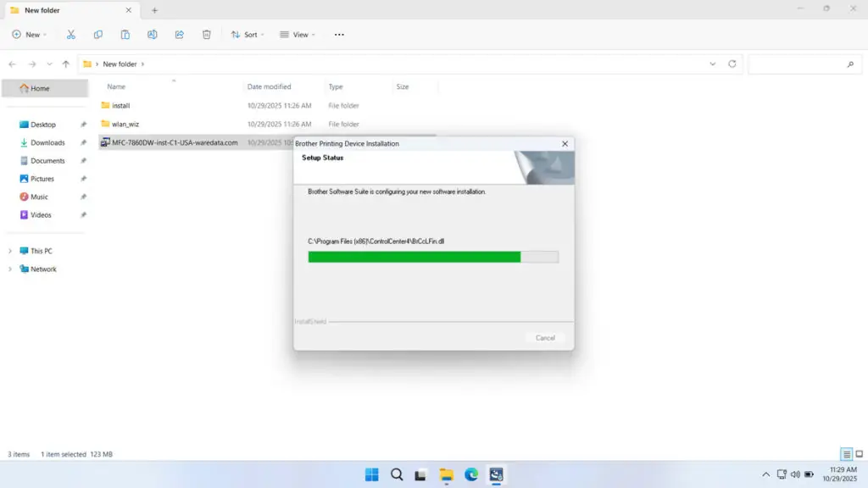Cut the selected file using the scissors icon

[x=71, y=34]
